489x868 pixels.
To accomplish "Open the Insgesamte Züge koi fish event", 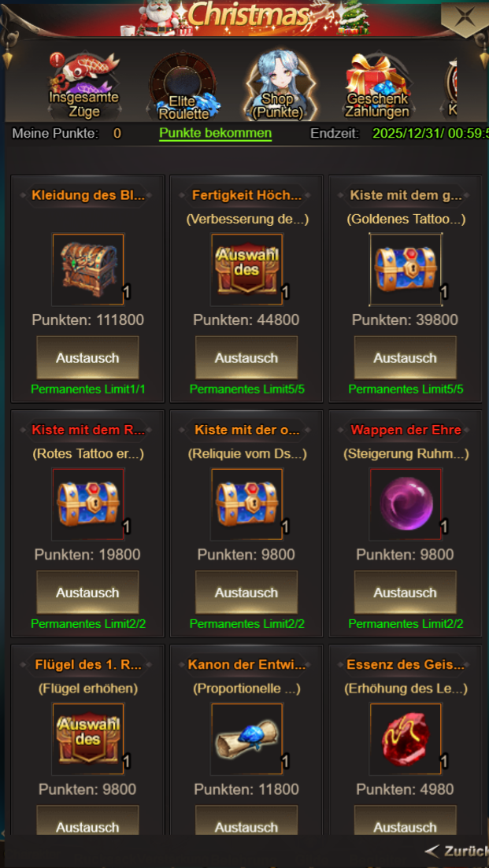I will coord(84,87).
